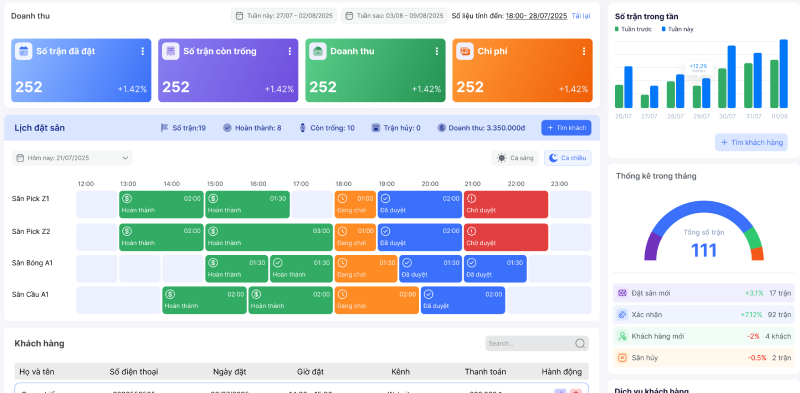This screenshot has width=800, height=393.
Task: Open the three-dot menu on Chi phí card
Action: point(584,51)
